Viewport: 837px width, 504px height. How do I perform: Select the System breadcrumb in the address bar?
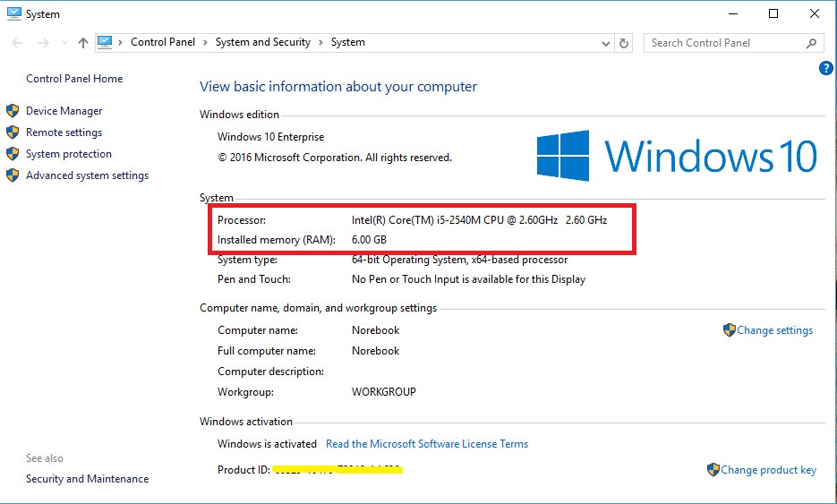click(x=348, y=42)
